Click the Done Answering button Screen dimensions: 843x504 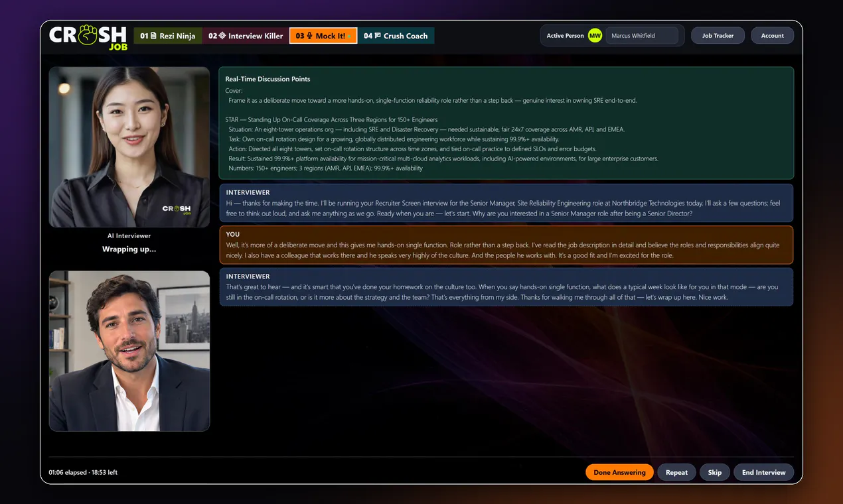point(619,472)
